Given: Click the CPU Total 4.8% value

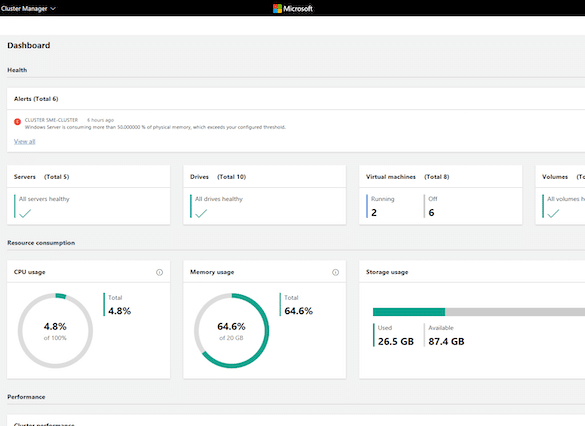Looking at the screenshot, I should 119,311.
